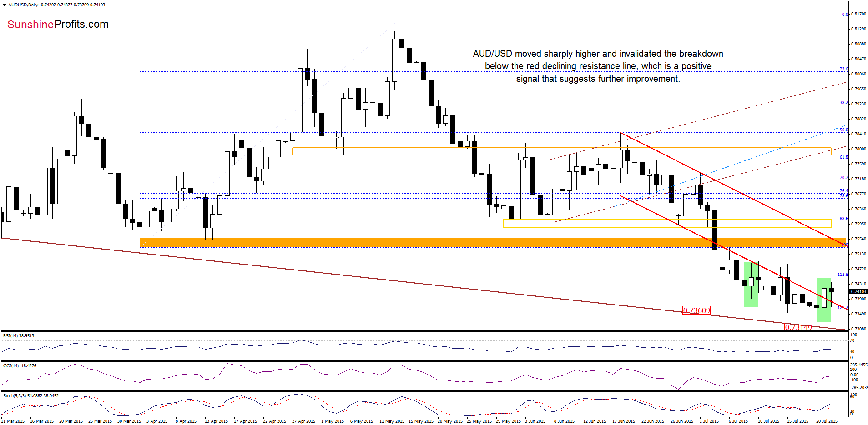868x425 pixels.
Task: Click the 112.8 Fibonacci level label
Action: coord(843,275)
